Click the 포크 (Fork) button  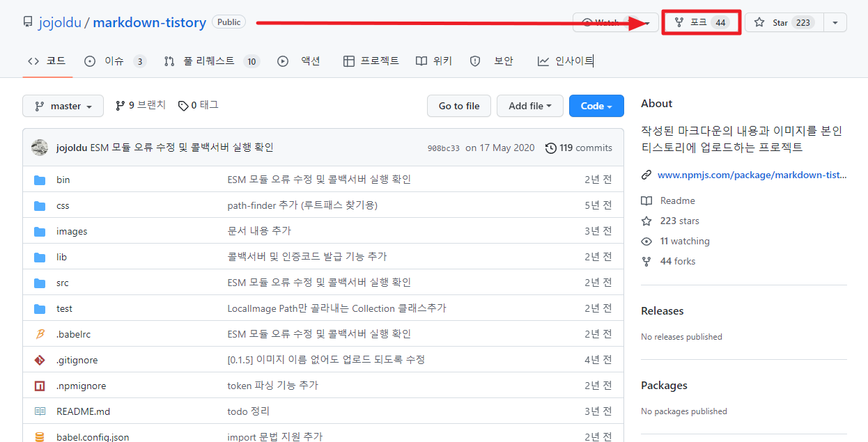pos(701,22)
